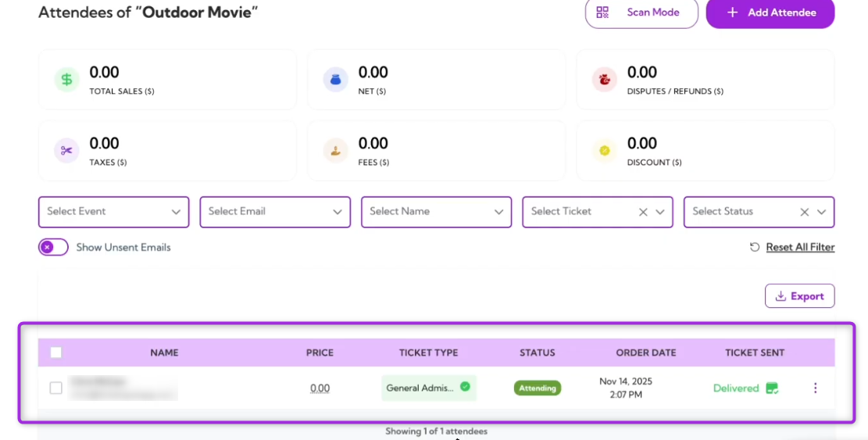868x440 pixels.
Task: Click the blue money bag Net icon
Action: pyautogui.click(x=335, y=80)
